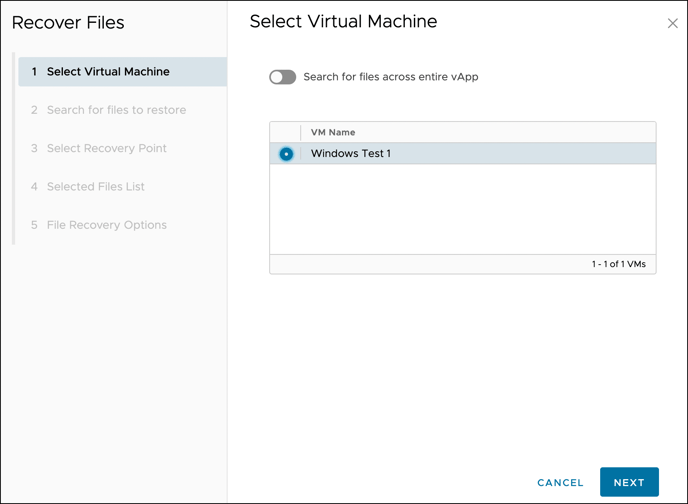Toggle Search for files across entire vApp
Screen dimensions: 688x504
click(x=283, y=77)
